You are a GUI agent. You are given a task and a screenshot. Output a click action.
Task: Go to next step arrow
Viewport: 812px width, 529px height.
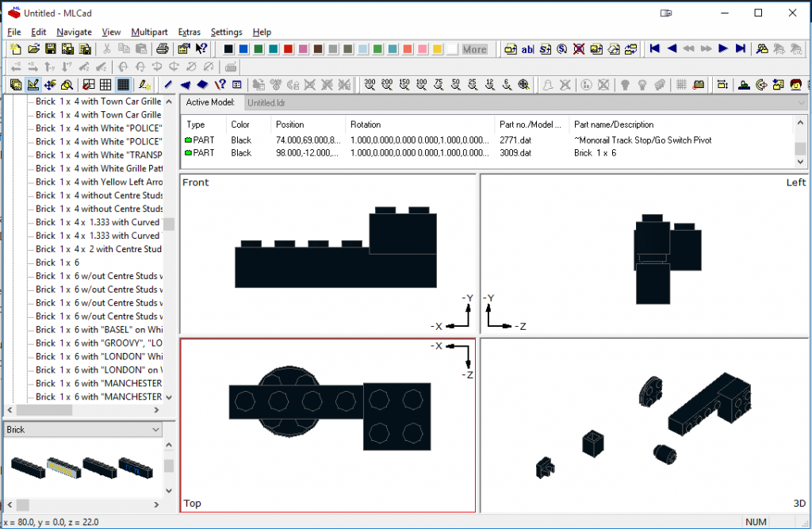click(x=723, y=48)
